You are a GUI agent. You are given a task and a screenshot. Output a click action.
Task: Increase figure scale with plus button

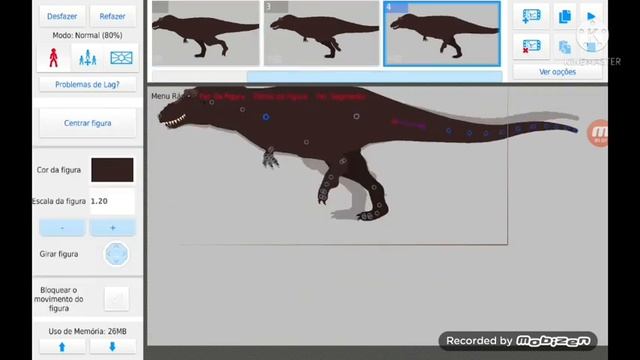coord(112,228)
